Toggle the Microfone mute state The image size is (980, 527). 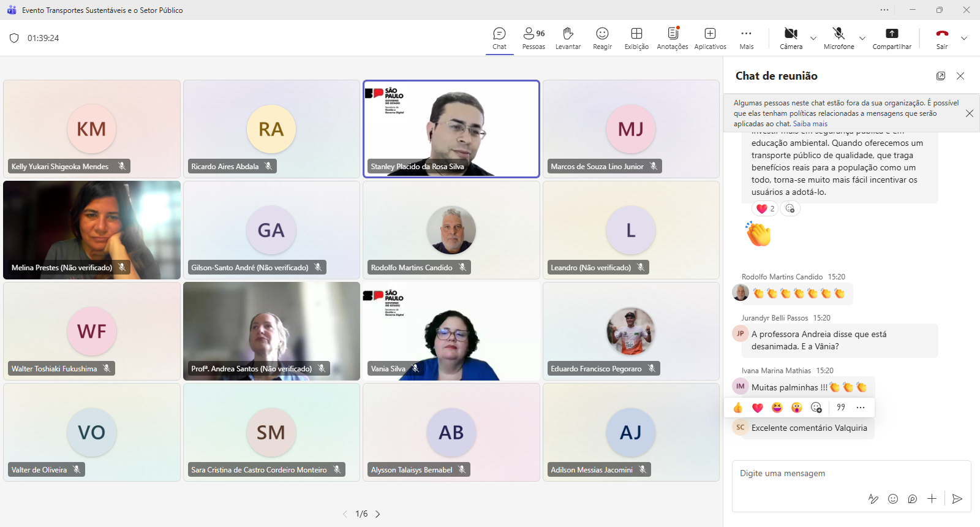pos(839,38)
